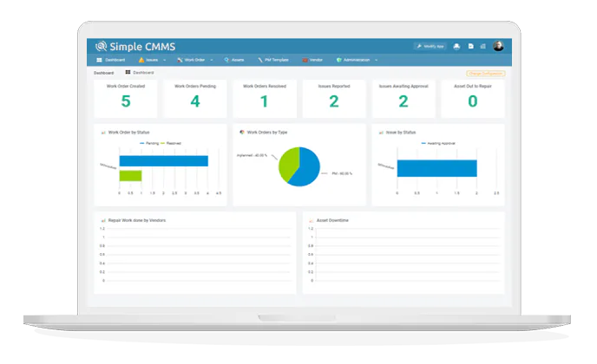Click the Issue by Status title

click(x=401, y=133)
